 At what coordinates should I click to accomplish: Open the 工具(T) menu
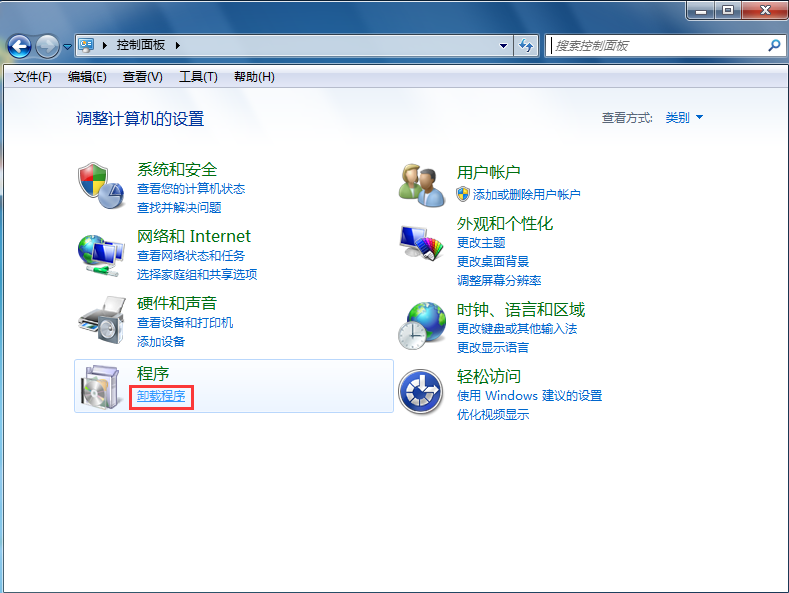(x=198, y=77)
